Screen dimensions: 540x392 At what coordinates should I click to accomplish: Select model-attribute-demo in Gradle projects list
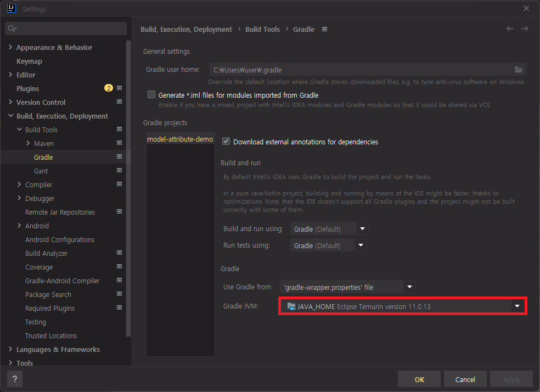180,139
